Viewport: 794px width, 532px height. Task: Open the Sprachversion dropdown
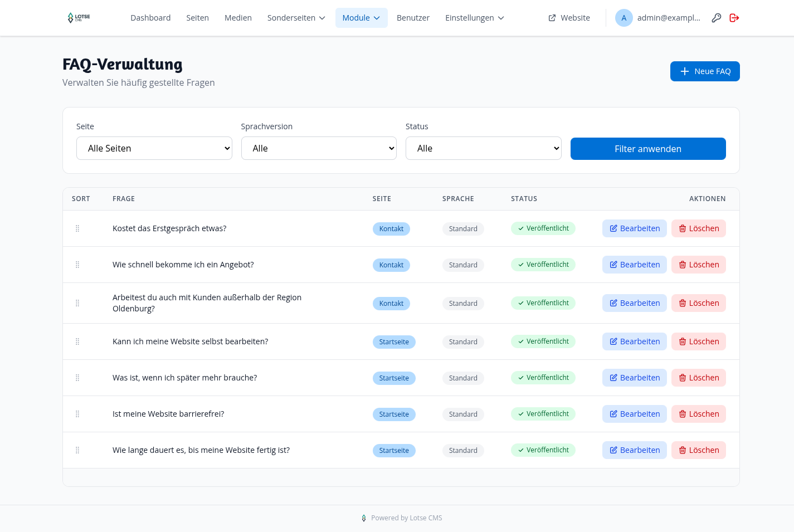coord(319,148)
